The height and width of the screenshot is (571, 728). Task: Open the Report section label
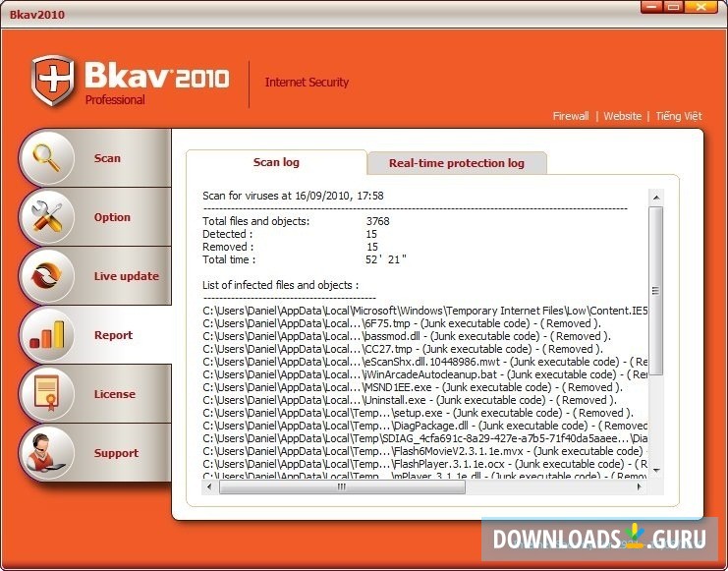click(113, 335)
